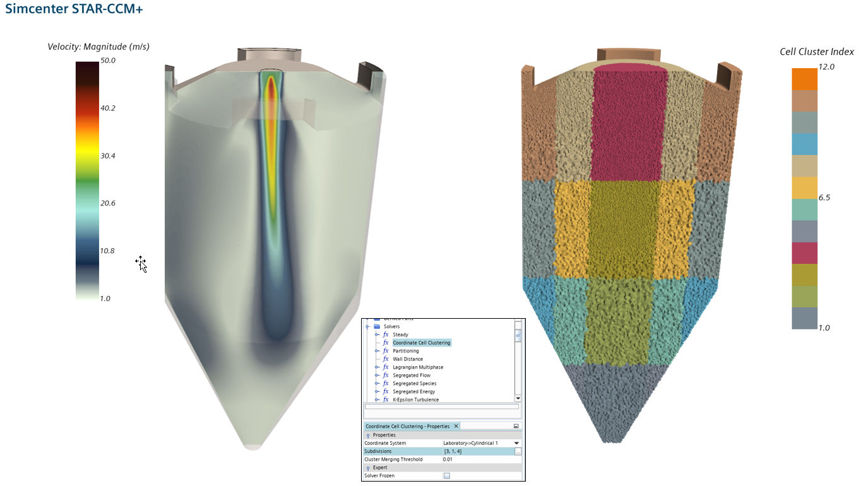Expand the Segregated Energy solver node
Image resolution: width=868 pixels, height=486 pixels.
[x=375, y=391]
